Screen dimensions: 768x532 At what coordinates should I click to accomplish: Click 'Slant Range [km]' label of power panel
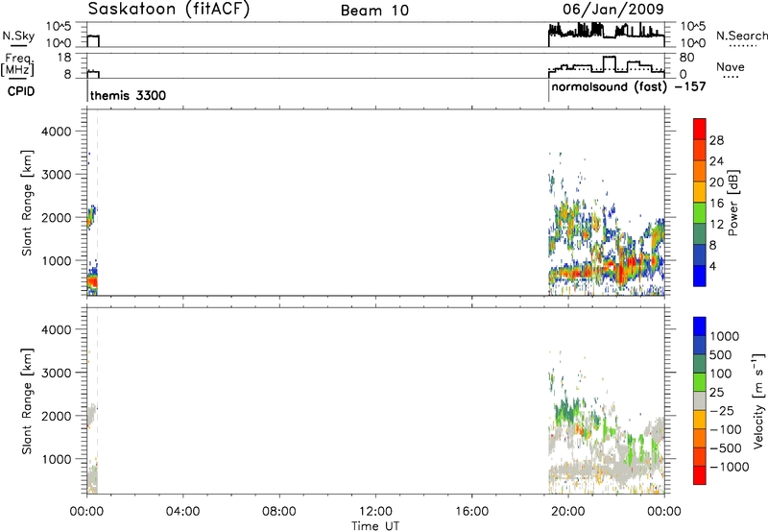[x=27, y=204]
